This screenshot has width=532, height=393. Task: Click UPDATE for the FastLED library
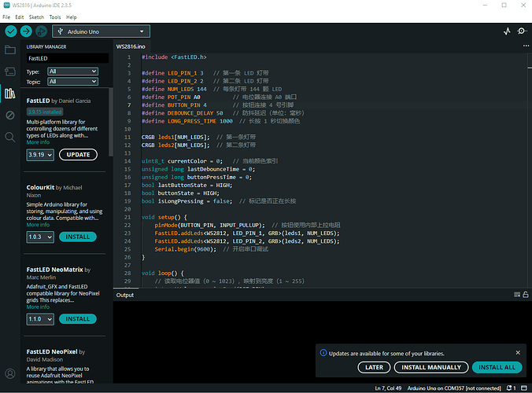click(78, 155)
